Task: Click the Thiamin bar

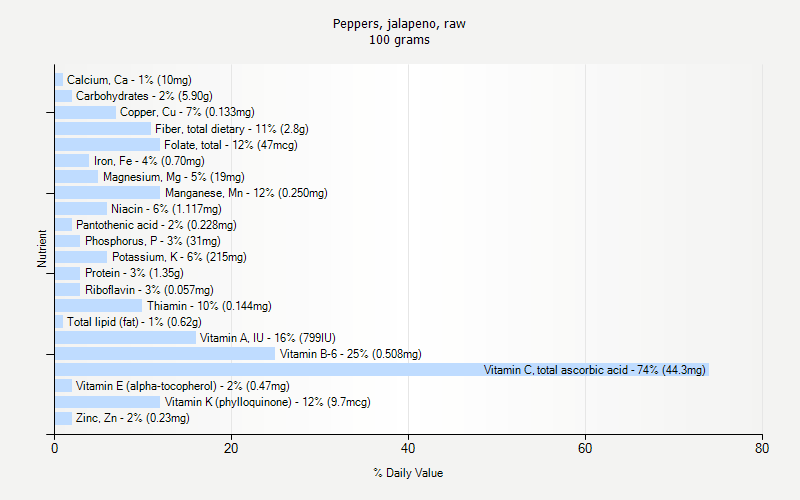Action: tap(98, 306)
